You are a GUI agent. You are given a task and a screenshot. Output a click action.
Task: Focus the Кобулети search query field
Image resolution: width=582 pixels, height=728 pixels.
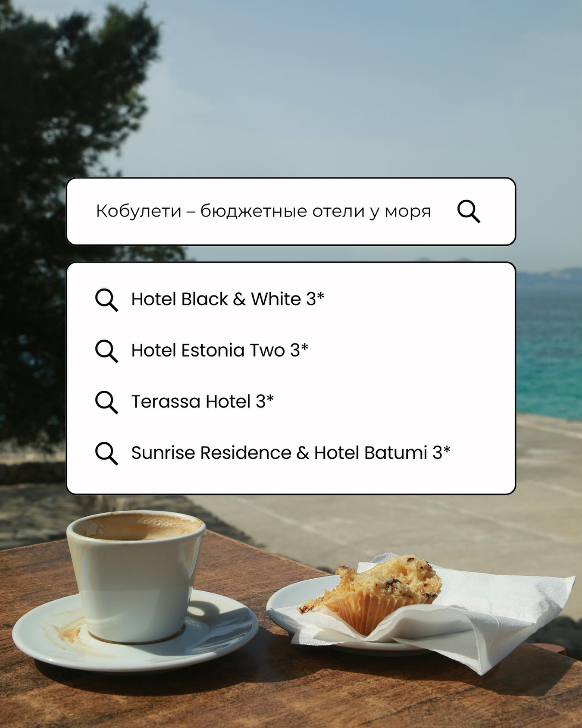tap(291, 211)
